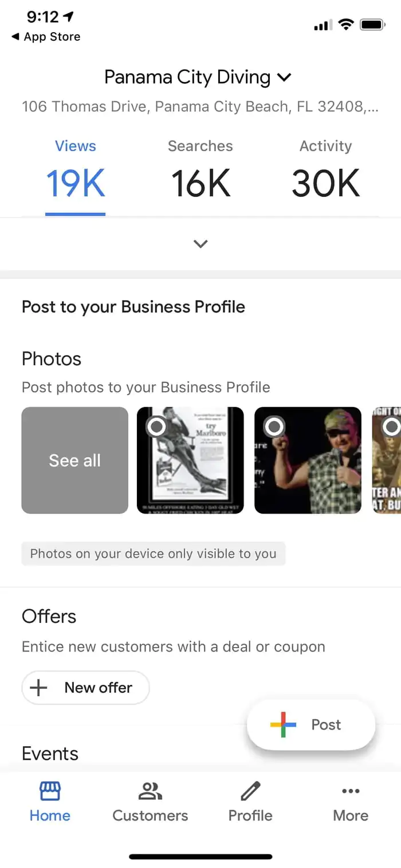This screenshot has height=868, width=401.
Task: Select the comedian photo's selection circle
Action: pos(274,427)
